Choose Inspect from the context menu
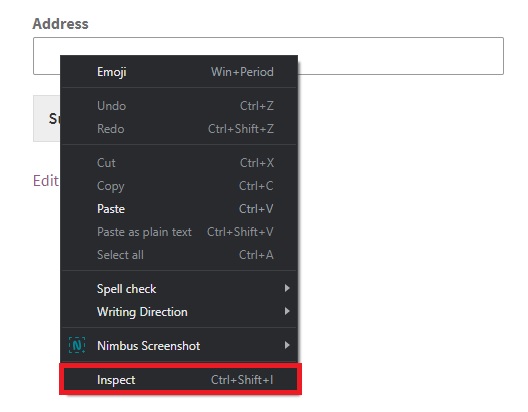 pyautogui.click(x=180, y=380)
